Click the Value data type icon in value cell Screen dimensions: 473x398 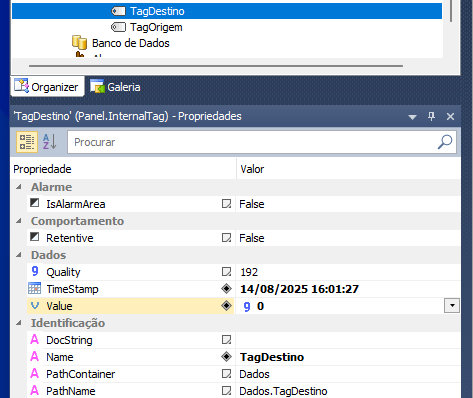[x=247, y=306]
